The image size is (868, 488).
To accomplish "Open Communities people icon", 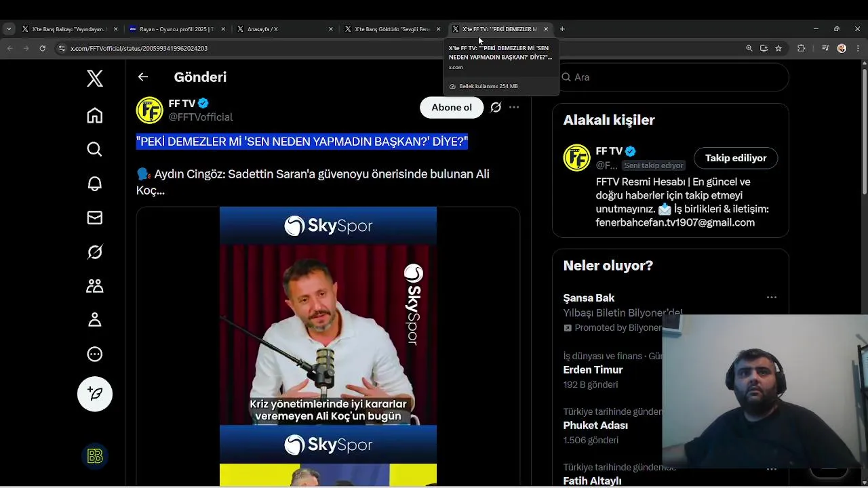I will [x=95, y=286].
